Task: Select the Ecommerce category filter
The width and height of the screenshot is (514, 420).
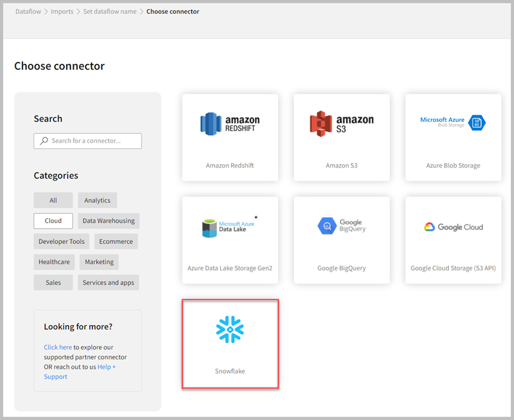Action: click(x=116, y=241)
